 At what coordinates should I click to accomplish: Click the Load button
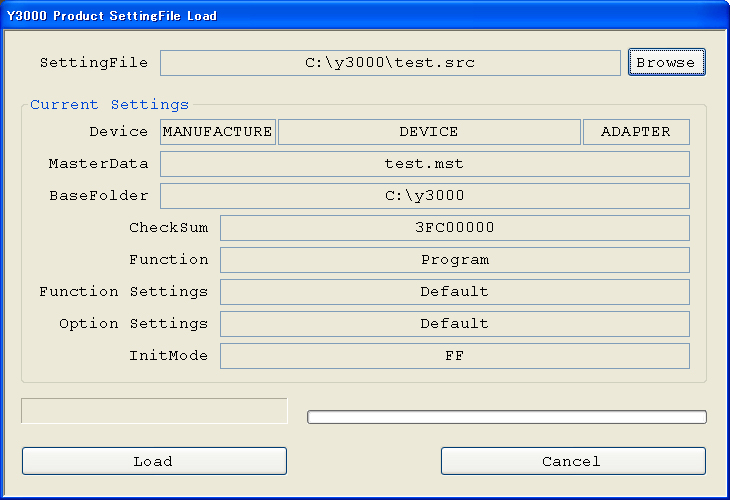click(154, 461)
